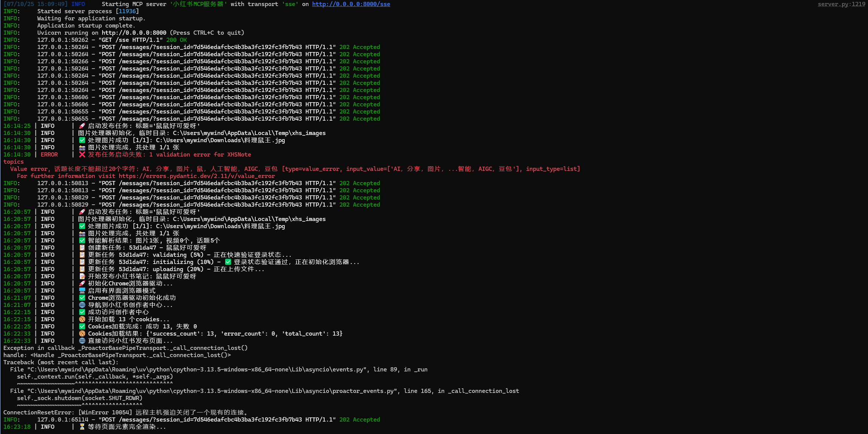Screen dimensions: 868x434
Task: Click red X icon on ERROR line
Action: point(82,155)
